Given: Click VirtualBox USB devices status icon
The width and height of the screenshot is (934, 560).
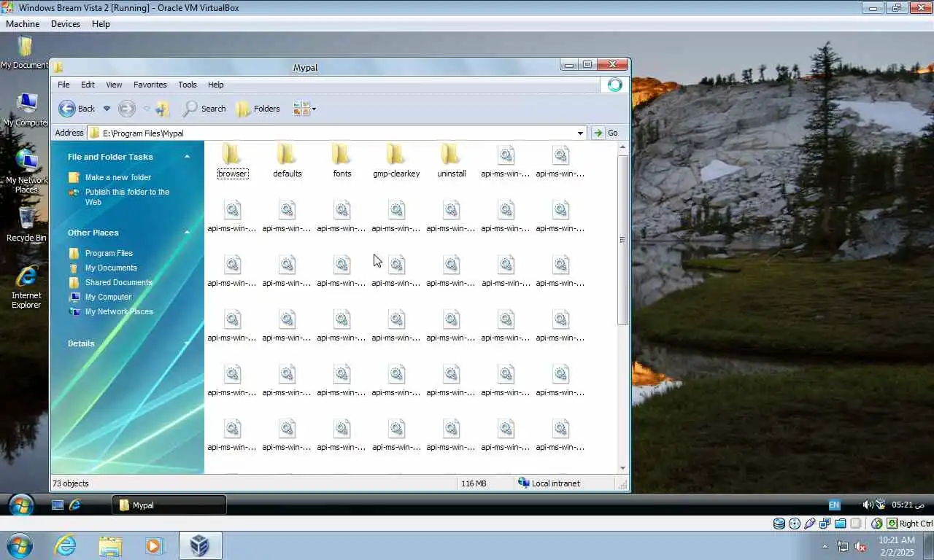Looking at the screenshot, I should pos(809,524).
